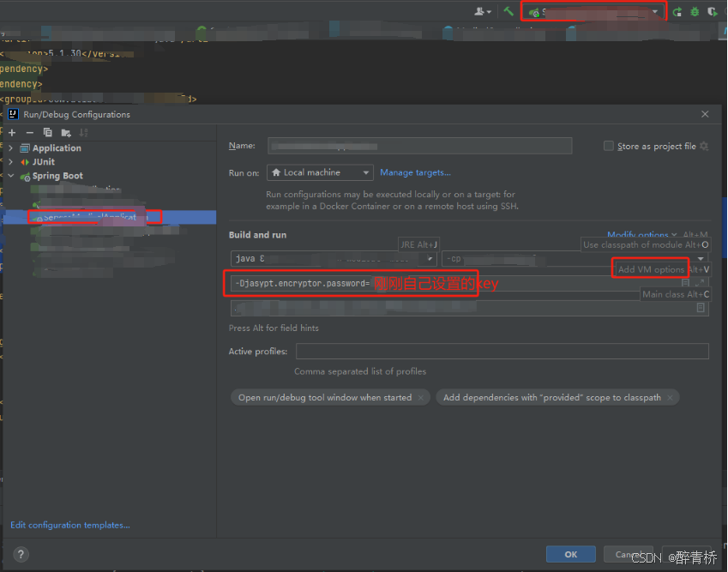Image resolution: width=728 pixels, height=572 pixels.
Task: Collapse the Spring Boot configuration group
Action: (x=10, y=176)
